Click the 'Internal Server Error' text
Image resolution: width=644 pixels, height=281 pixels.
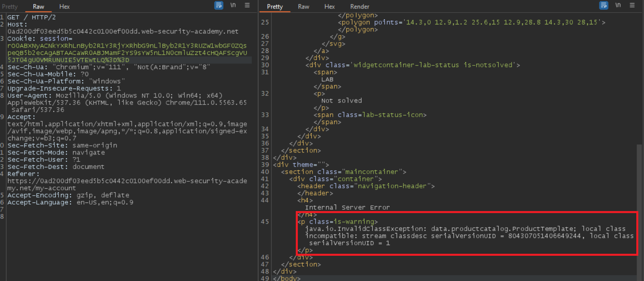point(347,207)
